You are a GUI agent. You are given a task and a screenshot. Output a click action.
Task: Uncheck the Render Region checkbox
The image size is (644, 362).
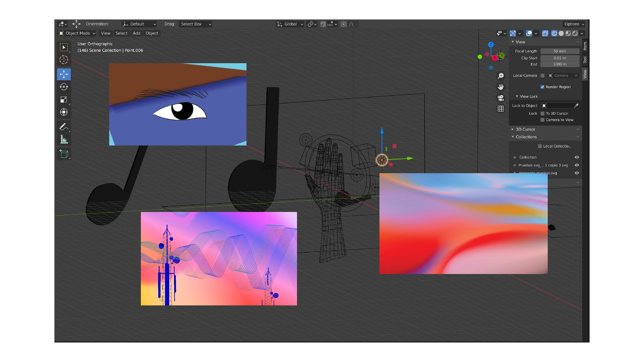pyautogui.click(x=542, y=87)
